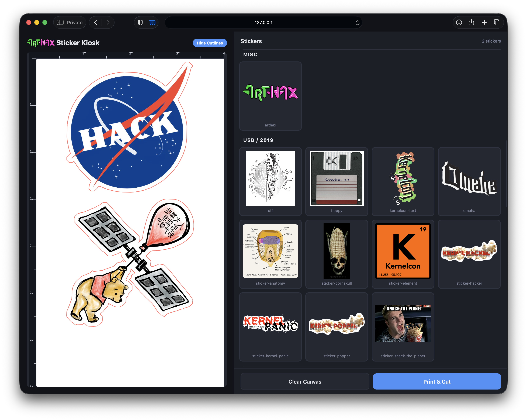
Task: Clear the canvas
Action: pyautogui.click(x=305, y=381)
